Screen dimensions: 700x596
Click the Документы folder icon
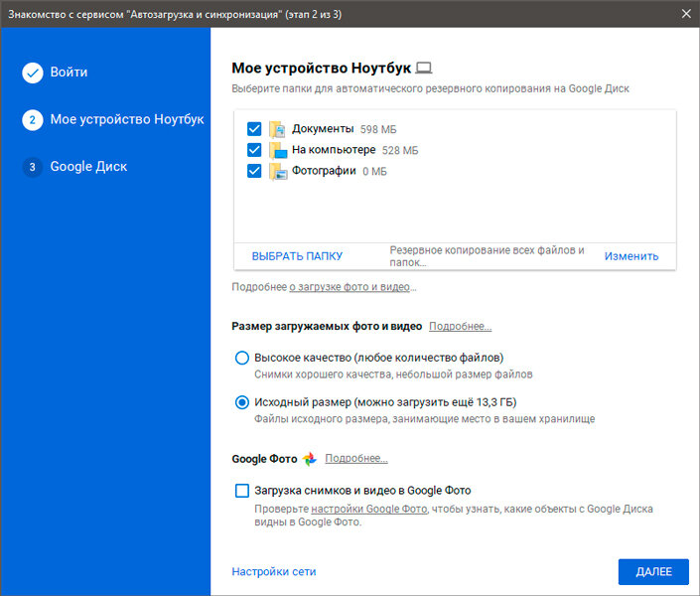[x=278, y=129]
